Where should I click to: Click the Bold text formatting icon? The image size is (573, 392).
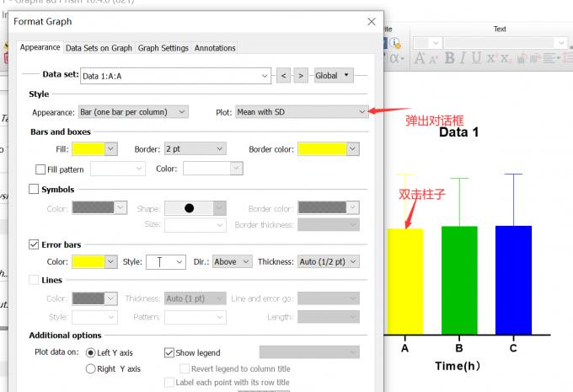450,58
